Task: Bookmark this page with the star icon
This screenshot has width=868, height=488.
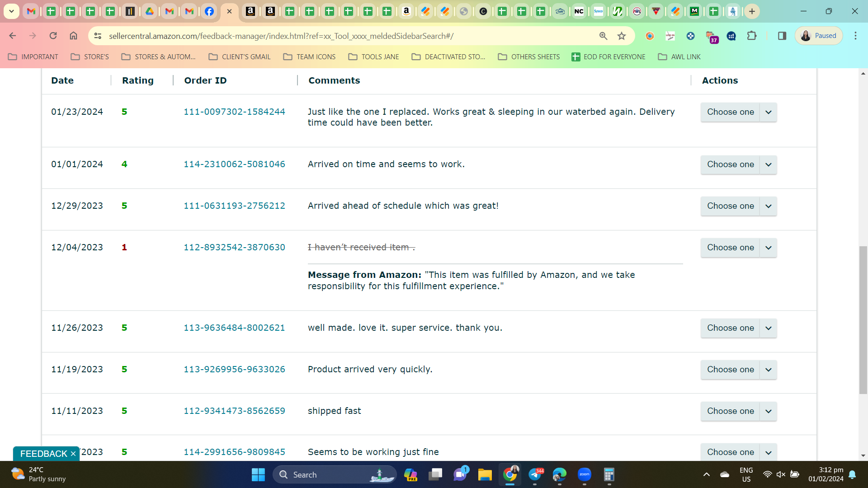Action: click(622, 36)
